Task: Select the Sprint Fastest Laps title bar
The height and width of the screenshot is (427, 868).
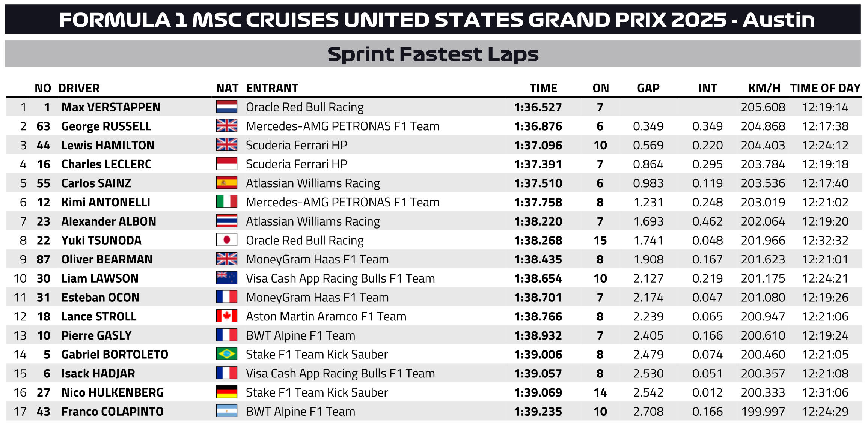Action: click(433, 54)
